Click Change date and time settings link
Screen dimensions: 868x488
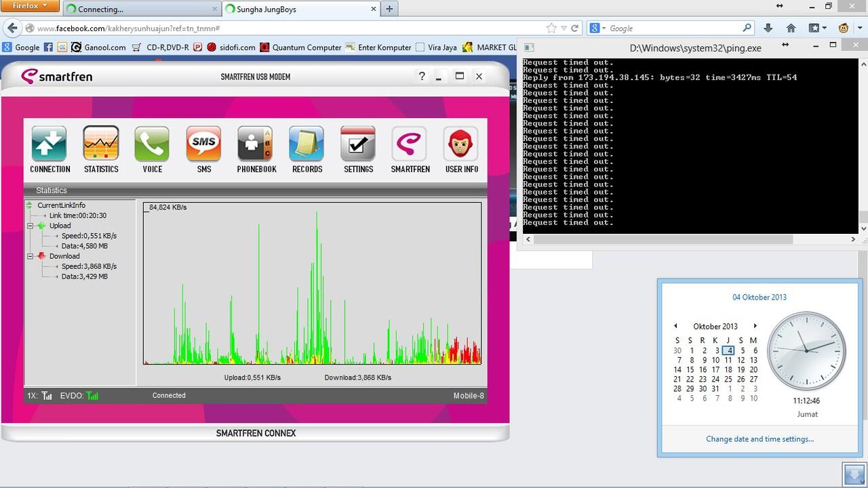click(759, 439)
